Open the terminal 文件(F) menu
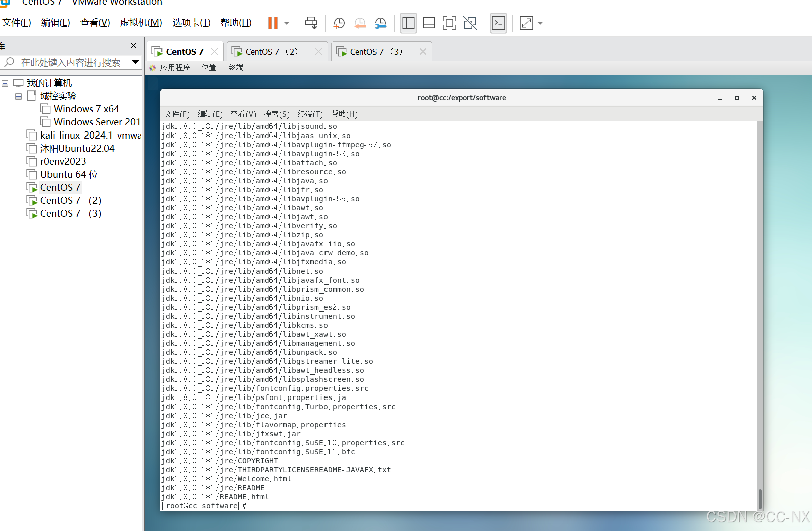The width and height of the screenshot is (812, 531). tap(177, 114)
